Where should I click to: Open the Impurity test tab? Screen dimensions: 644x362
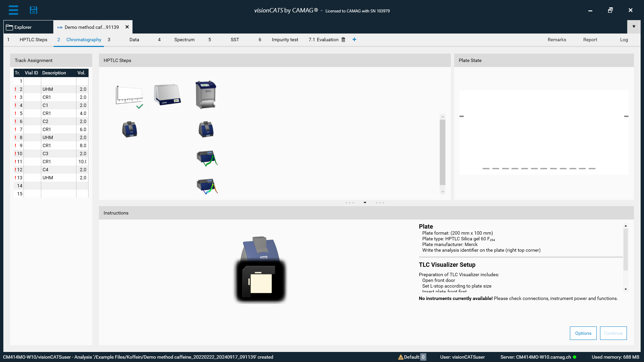285,40
